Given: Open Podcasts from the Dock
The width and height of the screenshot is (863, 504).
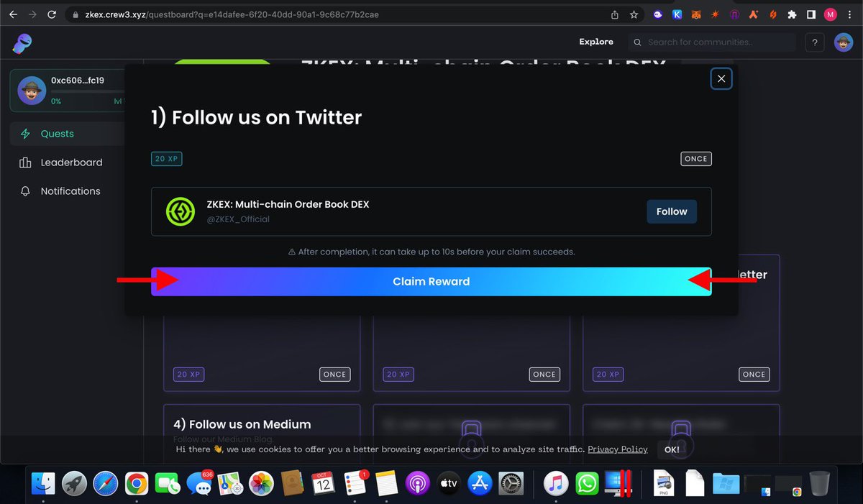Looking at the screenshot, I should tap(417, 483).
